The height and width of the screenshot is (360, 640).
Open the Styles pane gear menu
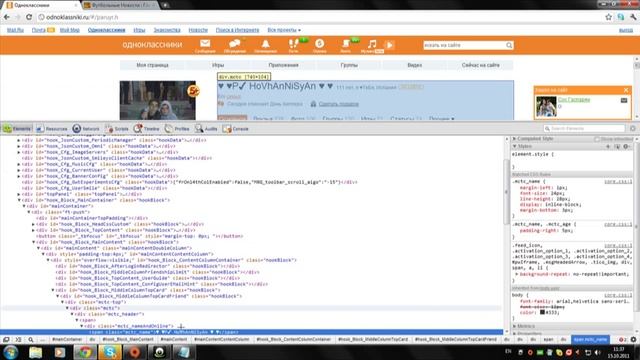(x=627, y=146)
